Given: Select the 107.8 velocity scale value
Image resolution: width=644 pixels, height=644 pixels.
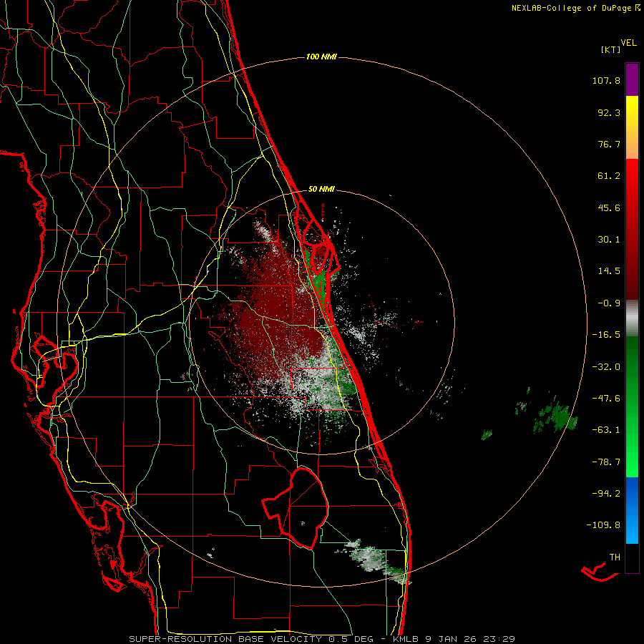Looking at the screenshot, I should (606, 80).
